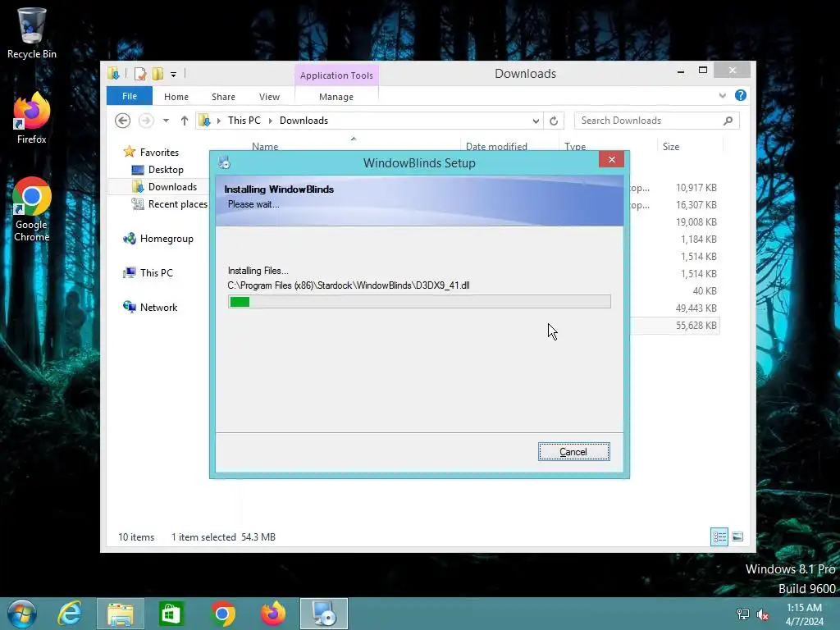Select Favorites in the navigation pane
Image resolution: width=840 pixels, height=630 pixels.
click(x=159, y=152)
